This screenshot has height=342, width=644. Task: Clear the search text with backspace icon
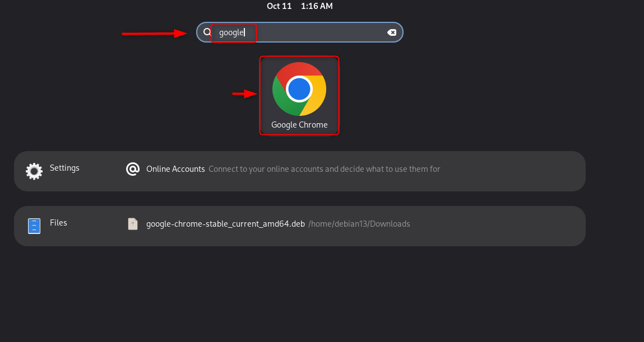[x=392, y=32]
